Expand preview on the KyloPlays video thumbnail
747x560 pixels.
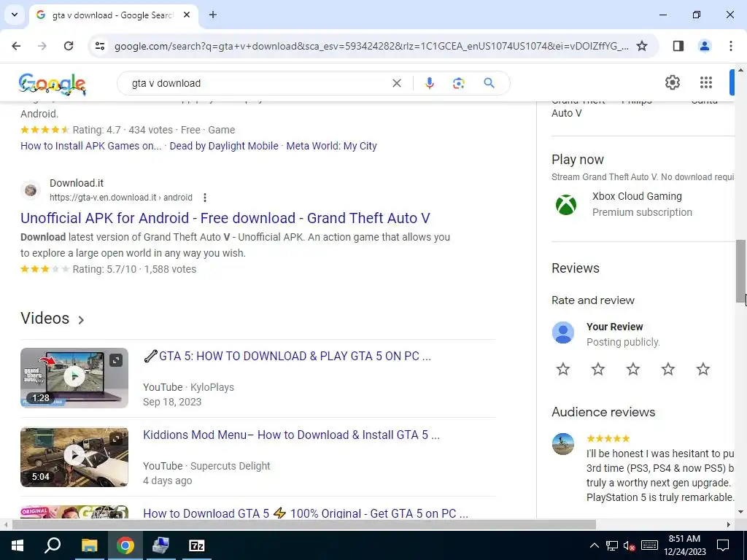[116, 360]
